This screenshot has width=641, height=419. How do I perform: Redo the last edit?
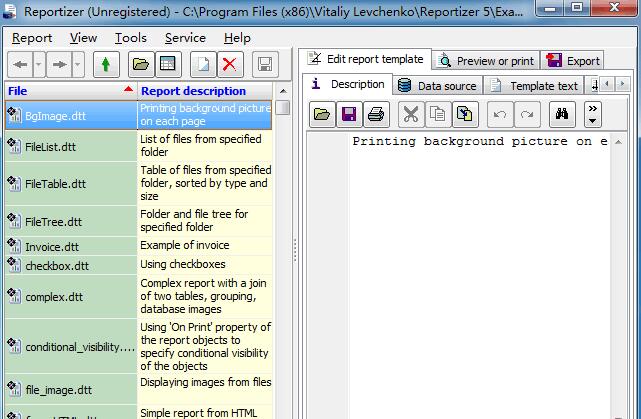pos(527,114)
